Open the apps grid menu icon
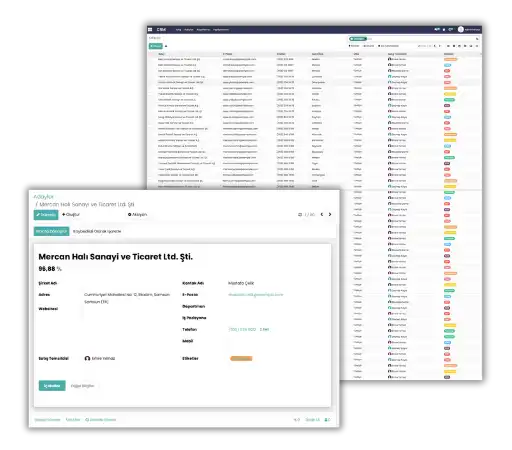Viewport: 512px width, 450px height. [x=150, y=30]
